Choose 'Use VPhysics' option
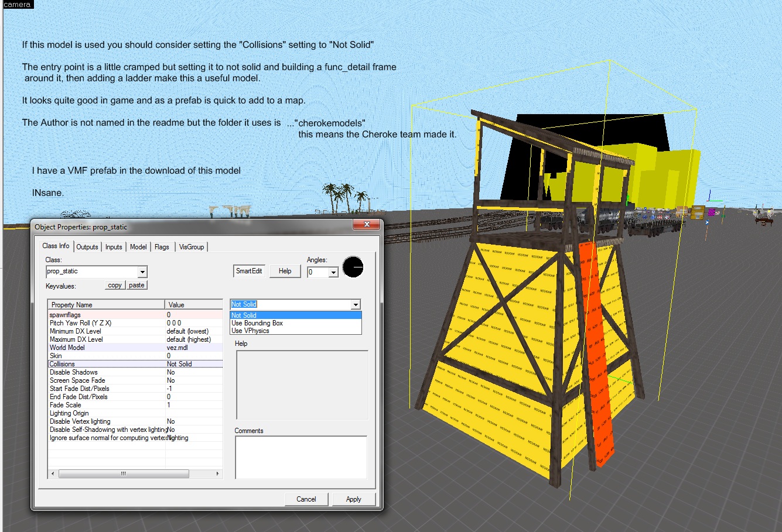This screenshot has width=782, height=532. 250,331
